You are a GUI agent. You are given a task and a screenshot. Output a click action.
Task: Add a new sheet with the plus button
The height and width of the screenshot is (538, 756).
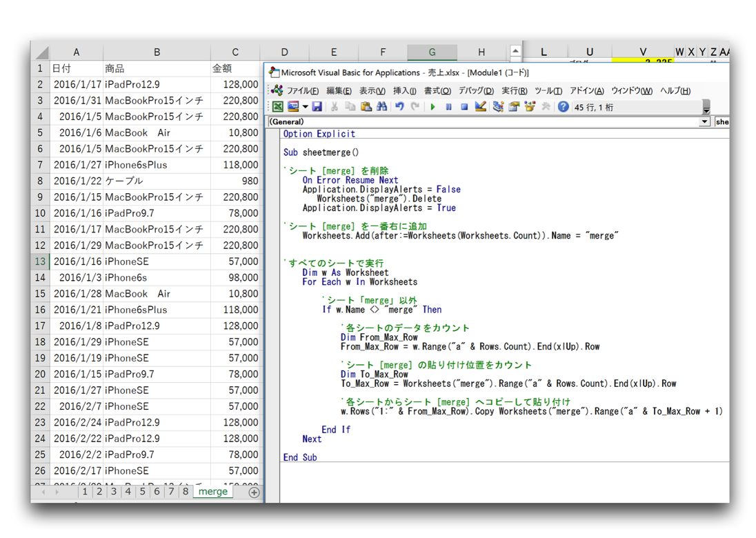tap(254, 492)
